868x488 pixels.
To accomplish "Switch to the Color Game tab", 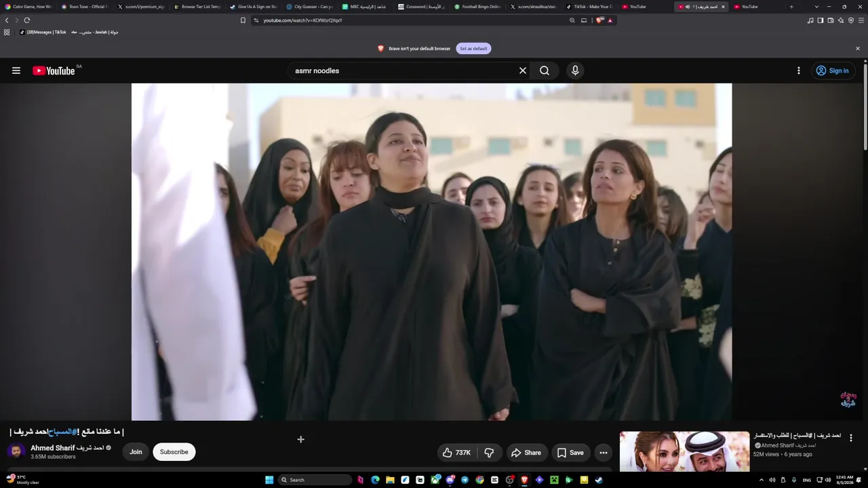I will pyautogui.click(x=28, y=7).
